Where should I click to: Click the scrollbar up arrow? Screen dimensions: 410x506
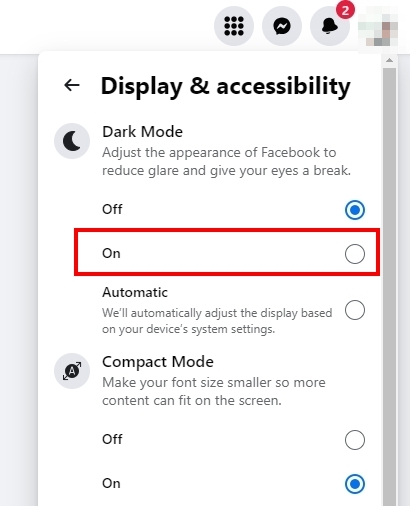coord(389,61)
